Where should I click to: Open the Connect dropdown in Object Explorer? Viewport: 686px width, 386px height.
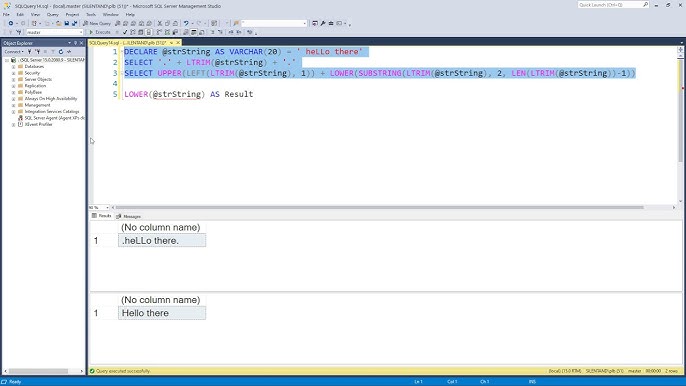click(x=14, y=52)
